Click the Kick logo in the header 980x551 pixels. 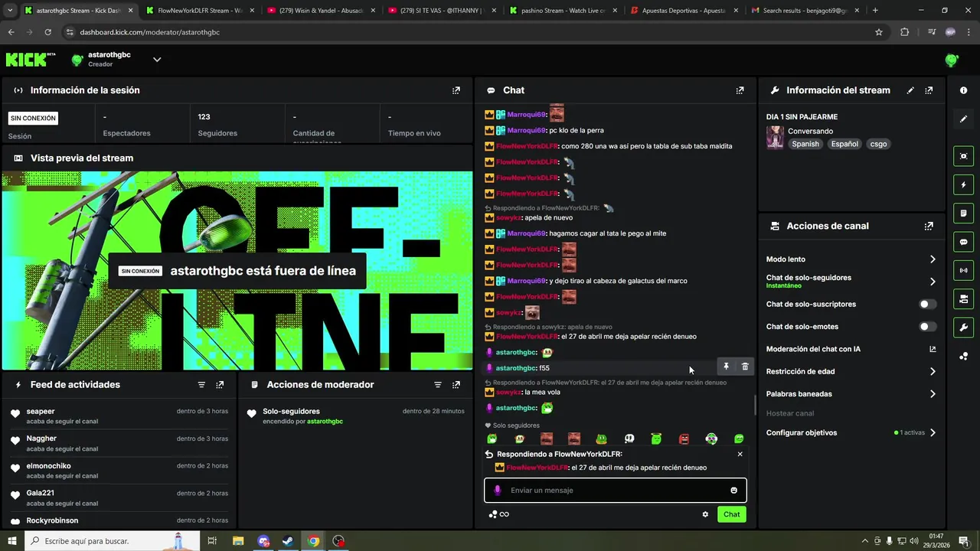click(31, 59)
